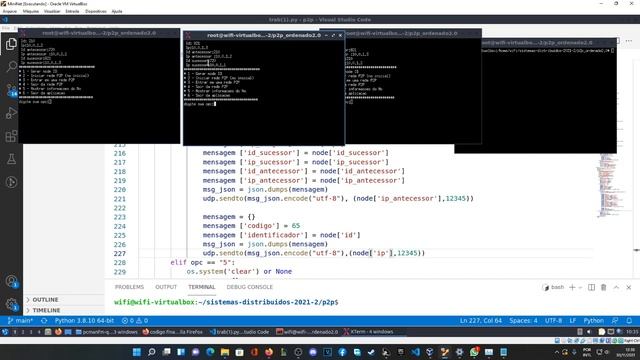Open Ajuda menu in VirtualBox
This screenshot has height=360, width=640.
pos(117,11)
